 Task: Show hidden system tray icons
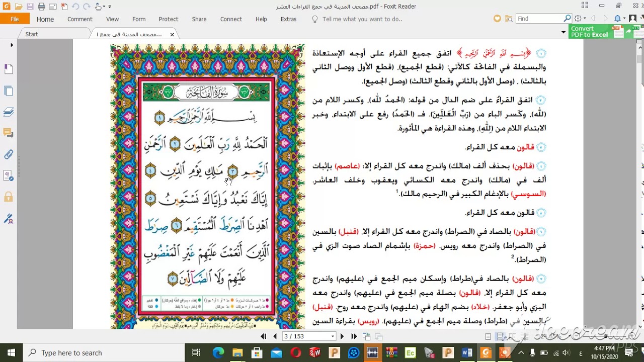(521, 353)
